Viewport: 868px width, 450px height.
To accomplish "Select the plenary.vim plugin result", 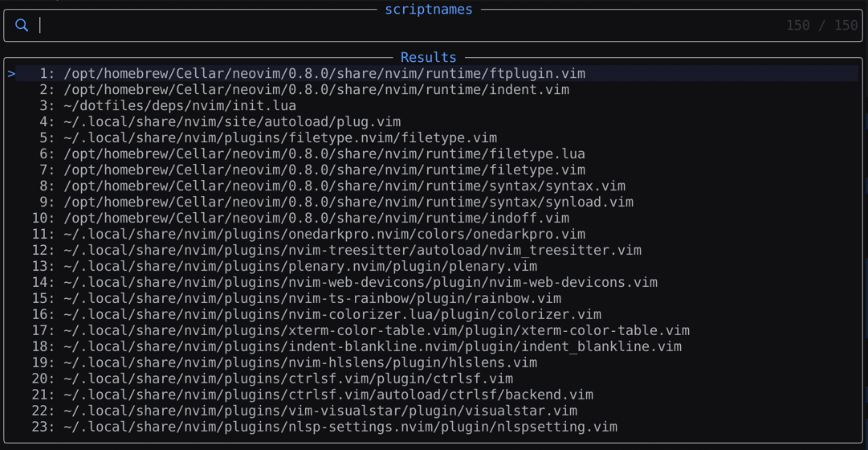I will pos(300,266).
